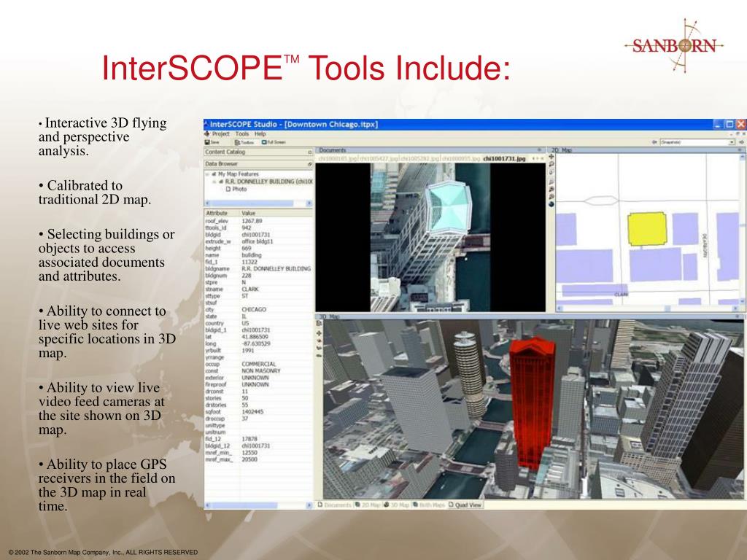Select the height value 669
This screenshot has height=560, width=747.
[x=247, y=248]
